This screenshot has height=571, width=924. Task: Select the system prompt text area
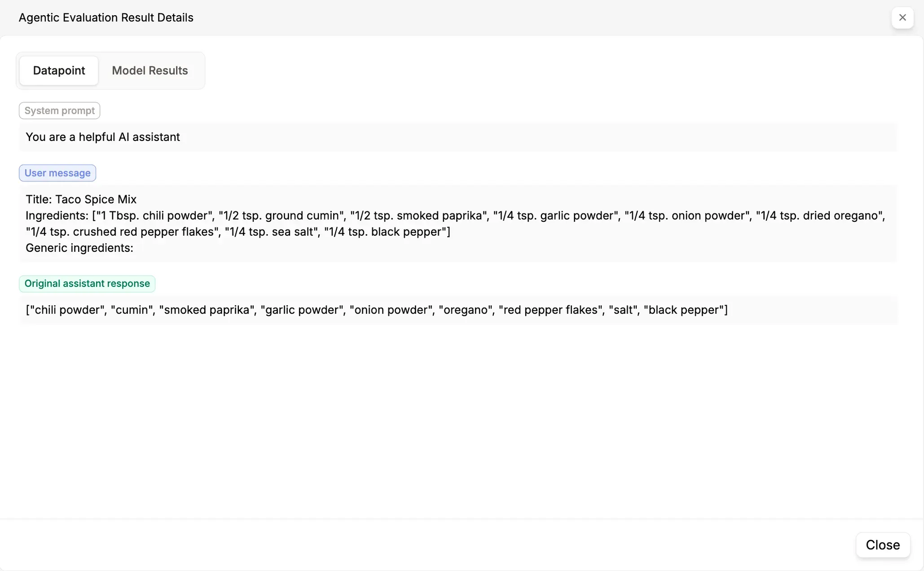pyautogui.click(x=457, y=137)
